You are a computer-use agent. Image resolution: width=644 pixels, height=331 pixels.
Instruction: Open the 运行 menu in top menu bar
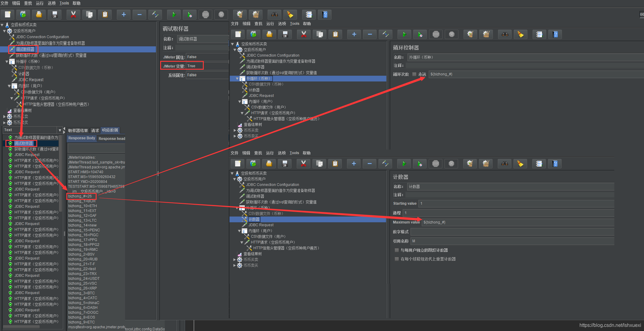tap(40, 3)
